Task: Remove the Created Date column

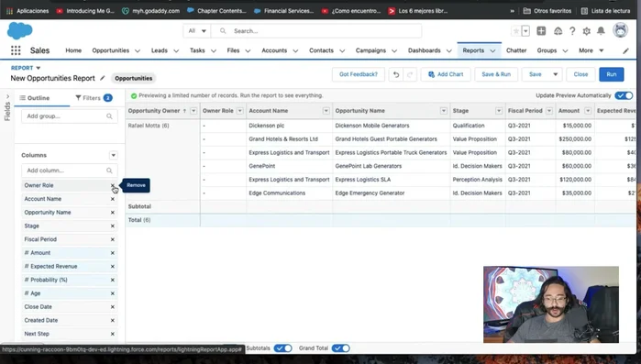Action: point(113,320)
